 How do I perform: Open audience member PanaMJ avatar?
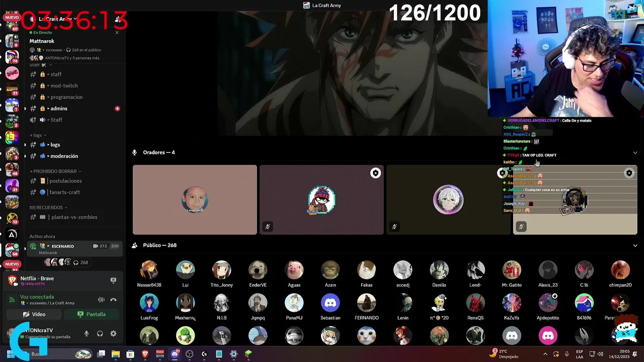(294, 303)
